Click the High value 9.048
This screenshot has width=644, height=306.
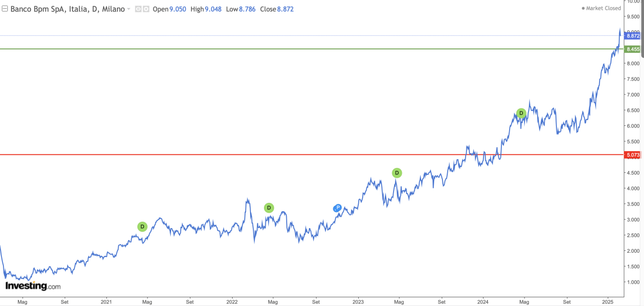213,9
